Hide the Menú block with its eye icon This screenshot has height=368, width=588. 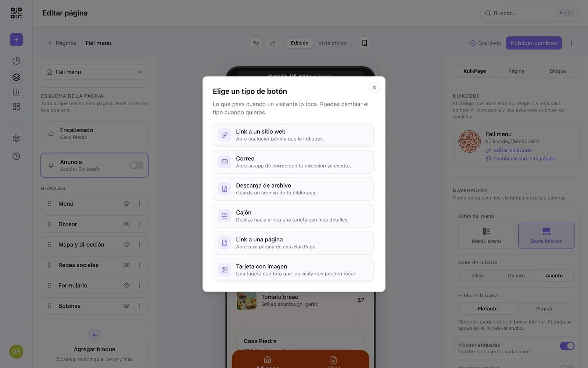tap(126, 204)
